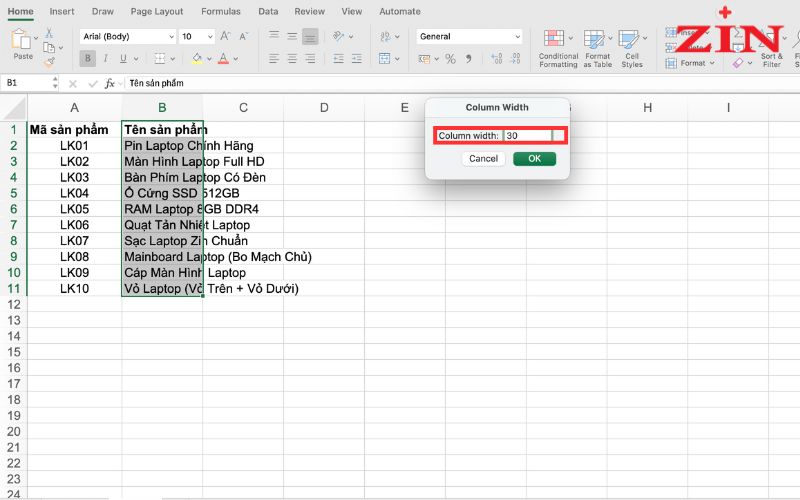Click the Select All corner triangle
Image resolution: width=800 pixels, height=500 pixels.
click(x=13, y=108)
